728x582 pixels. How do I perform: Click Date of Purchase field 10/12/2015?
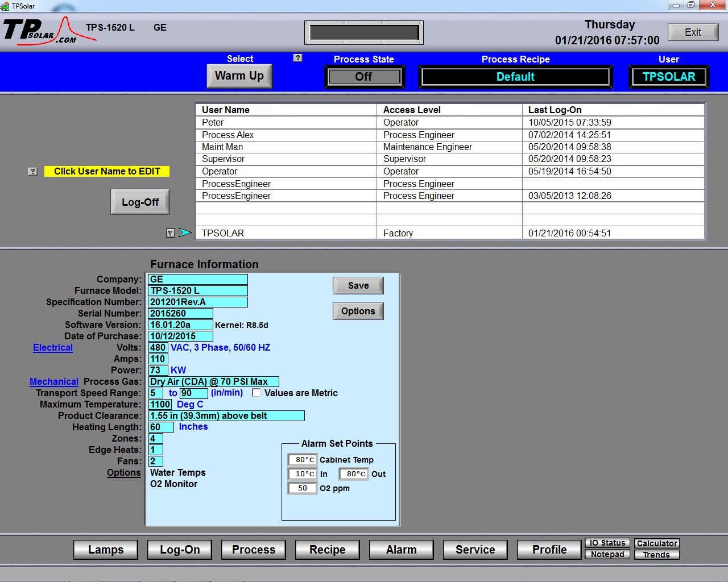181,336
